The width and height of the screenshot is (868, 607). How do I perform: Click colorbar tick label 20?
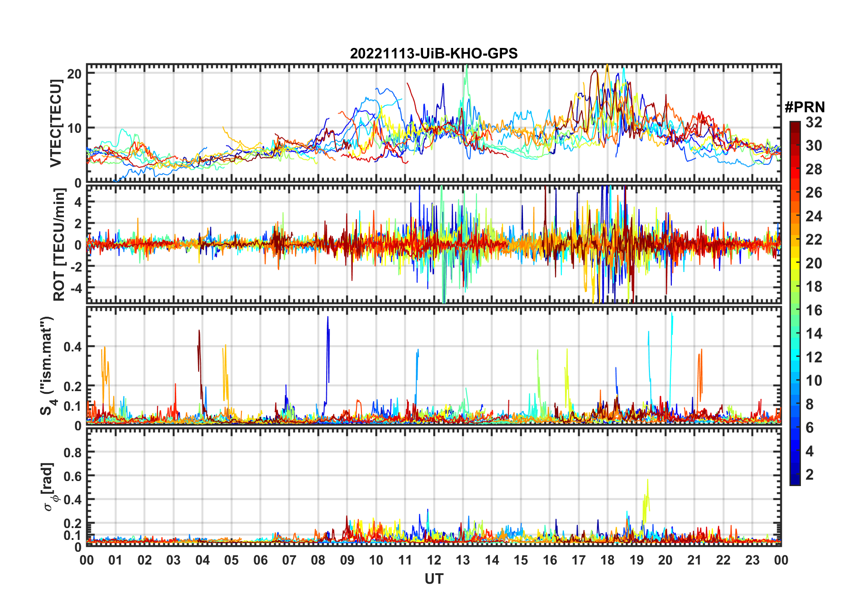[814, 263]
